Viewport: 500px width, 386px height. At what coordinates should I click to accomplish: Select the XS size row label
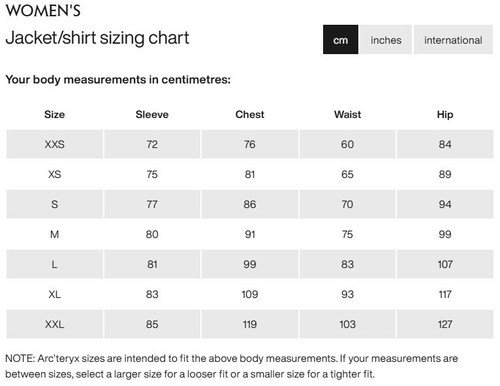click(x=54, y=174)
